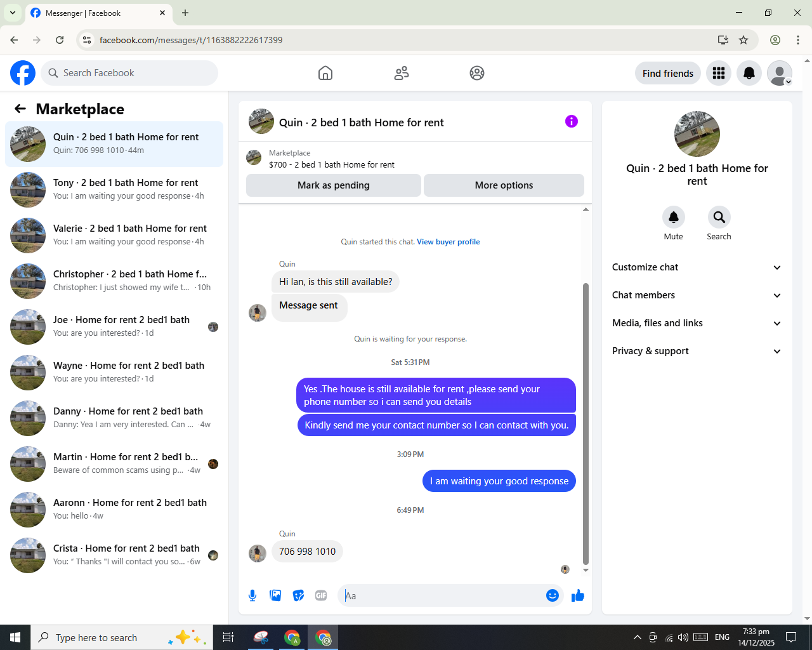Click the large Quin listing photo in sidebar

[697, 134]
